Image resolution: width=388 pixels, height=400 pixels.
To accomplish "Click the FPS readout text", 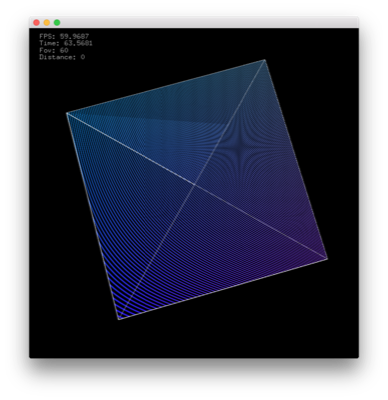I will point(64,36).
